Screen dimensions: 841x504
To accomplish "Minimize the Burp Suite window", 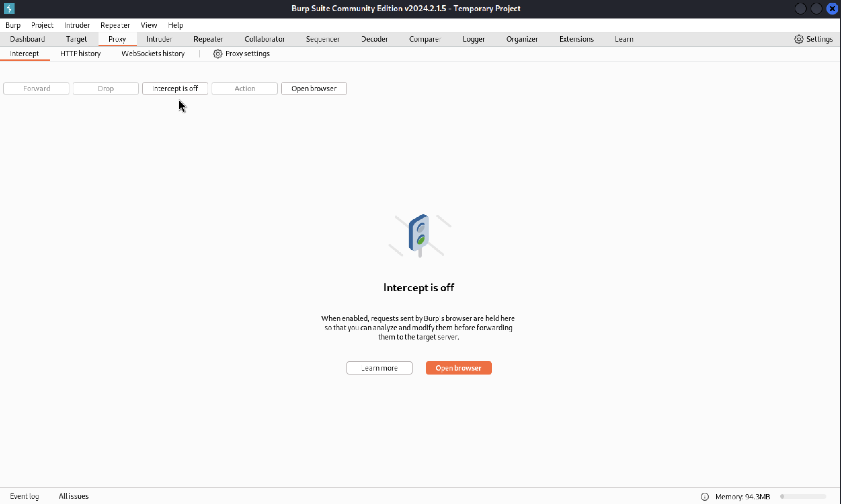I will tap(801, 9).
